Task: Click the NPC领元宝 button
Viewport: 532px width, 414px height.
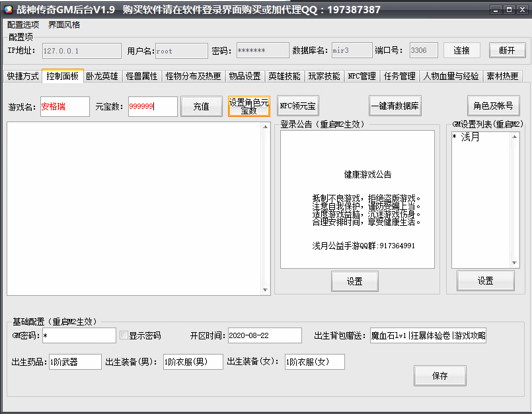Action: tap(297, 104)
